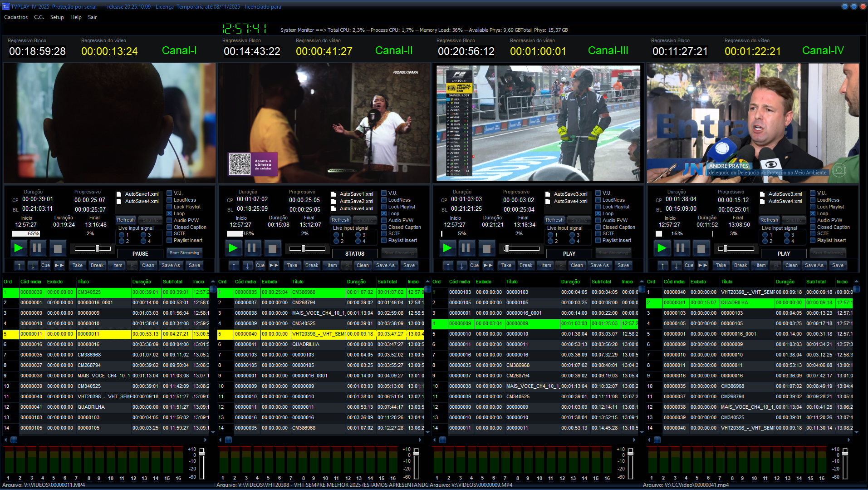Move item up in Canal-I playlist

click(20, 265)
